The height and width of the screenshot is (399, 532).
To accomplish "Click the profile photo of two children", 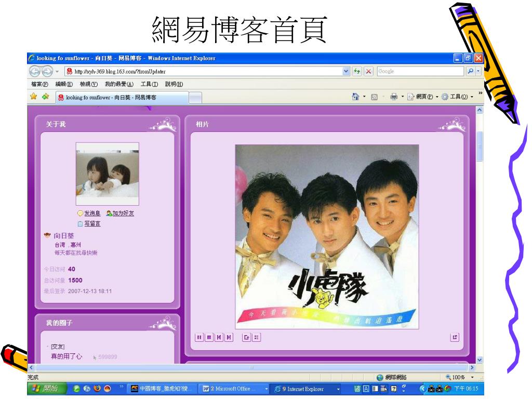I will coord(107,174).
